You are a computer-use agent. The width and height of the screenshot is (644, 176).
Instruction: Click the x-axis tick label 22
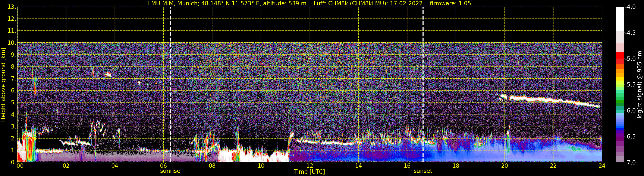[553, 166]
